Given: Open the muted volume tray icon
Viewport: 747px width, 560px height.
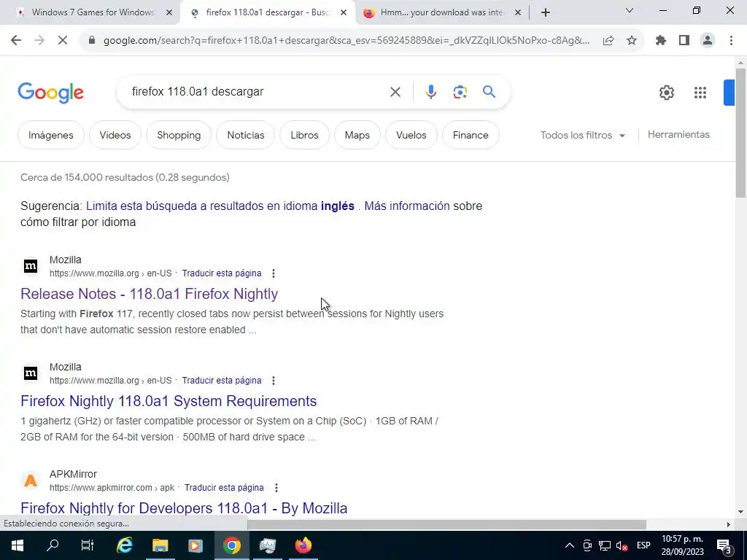Looking at the screenshot, I should tap(622, 545).
